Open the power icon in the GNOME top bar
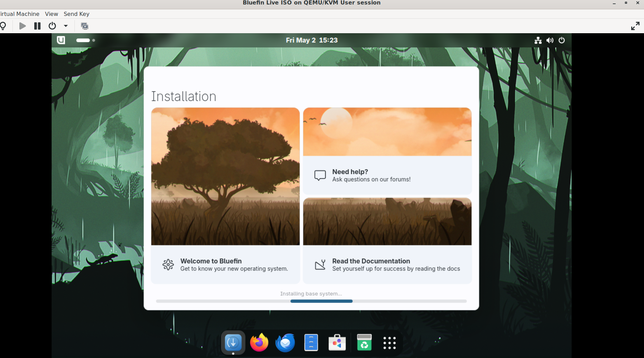This screenshot has width=644, height=358. coord(562,40)
